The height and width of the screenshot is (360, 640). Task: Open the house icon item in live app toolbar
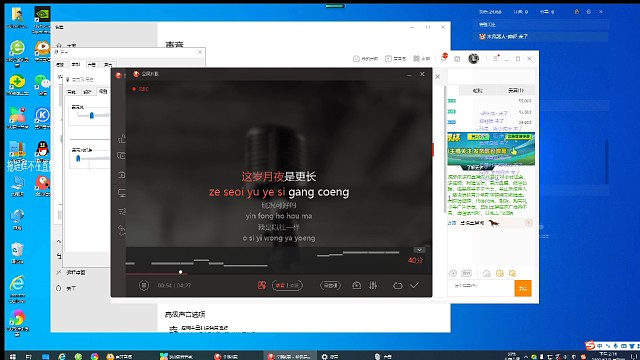pos(365,59)
